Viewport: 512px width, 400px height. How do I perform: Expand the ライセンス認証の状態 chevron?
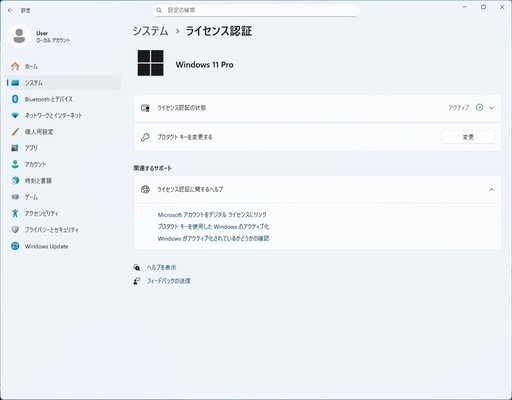tap(491, 108)
